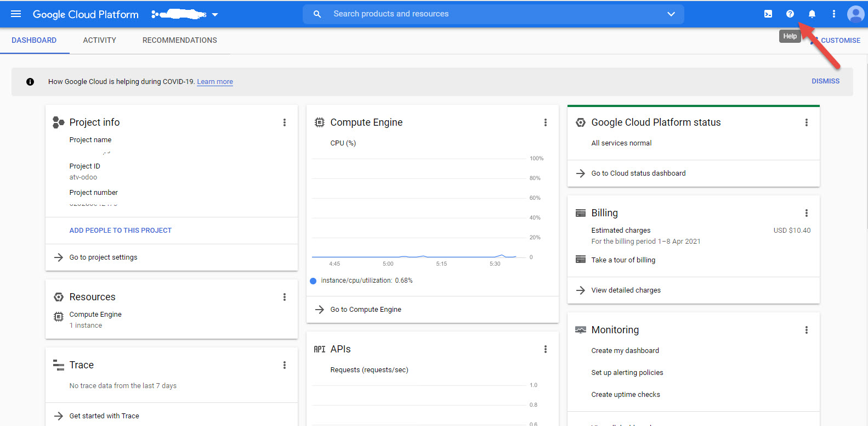Image resolution: width=868 pixels, height=426 pixels.
Task: Click Add People to This Project
Action: click(x=121, y=231)
